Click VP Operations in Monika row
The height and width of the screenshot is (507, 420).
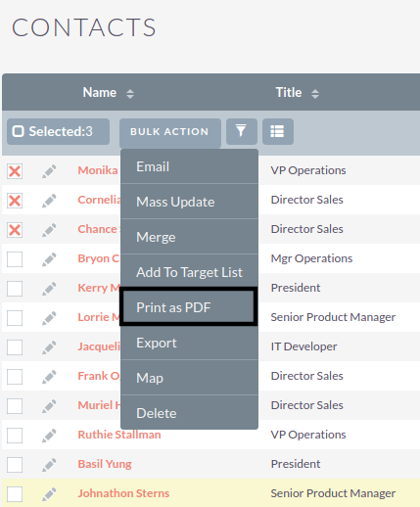tap(308, 170)
